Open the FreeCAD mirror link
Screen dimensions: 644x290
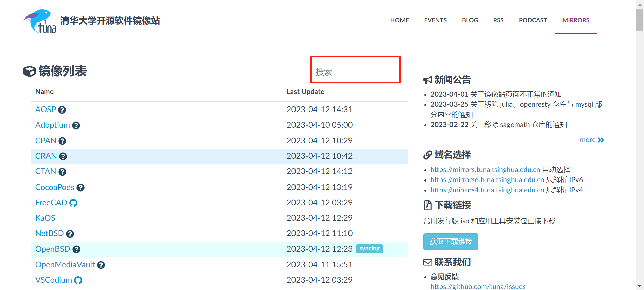tap(51, 203)
